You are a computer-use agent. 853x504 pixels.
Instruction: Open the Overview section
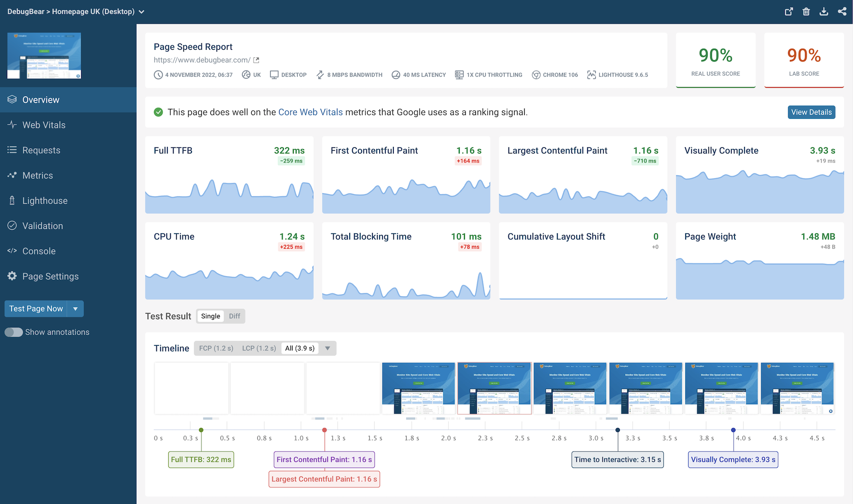tap(68, 99)
